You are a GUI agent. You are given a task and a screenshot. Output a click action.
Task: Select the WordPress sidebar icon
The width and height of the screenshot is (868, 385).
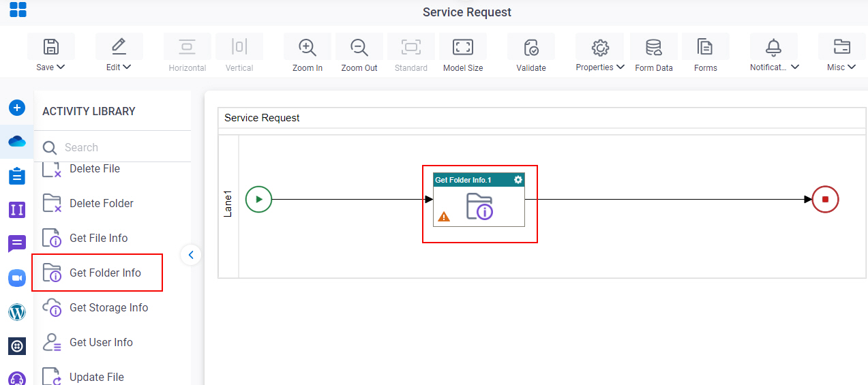click(x=17, y=313)
